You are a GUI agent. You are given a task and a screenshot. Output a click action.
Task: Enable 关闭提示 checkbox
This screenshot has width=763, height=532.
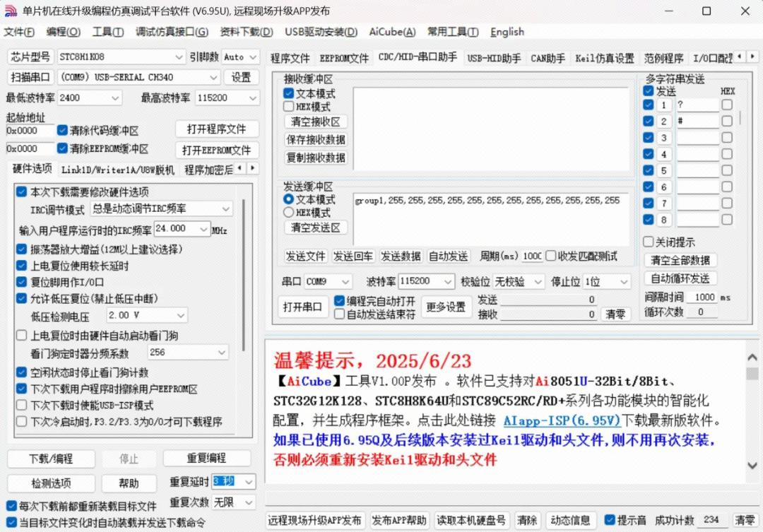point(648,242)
